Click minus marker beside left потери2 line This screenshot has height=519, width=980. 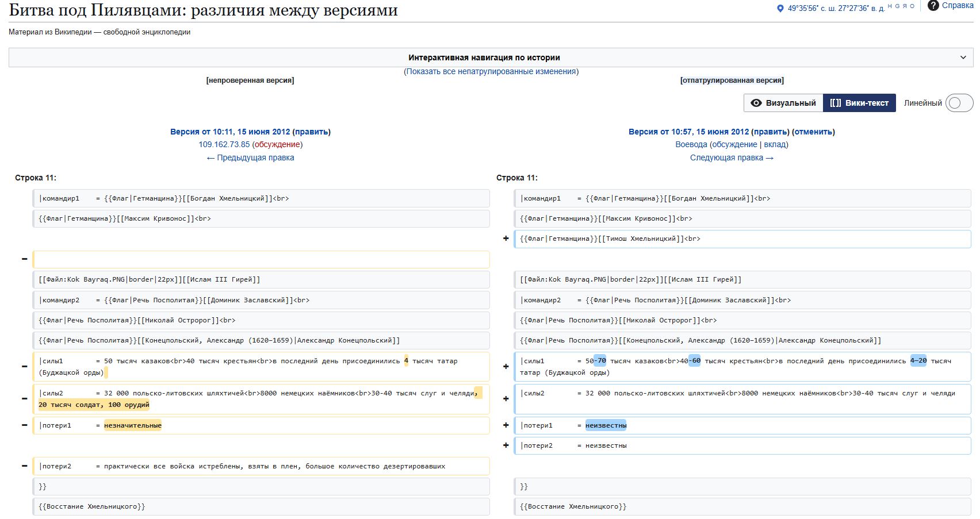(x=24, y=466)
